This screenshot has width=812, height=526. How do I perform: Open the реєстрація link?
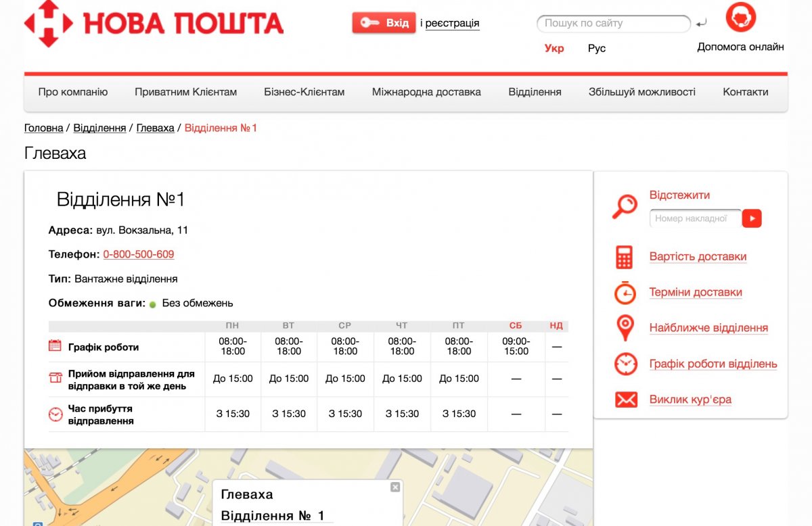point(452,23)
